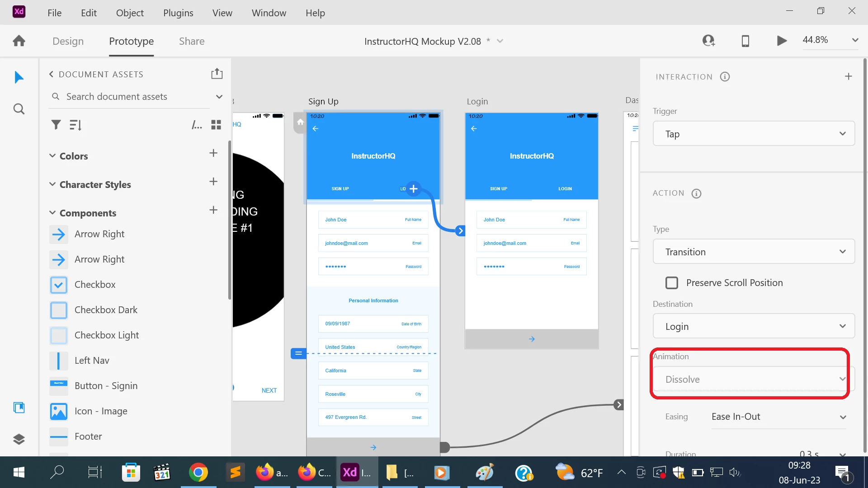Open the Destination dropdown showing Login

[754, 326]
